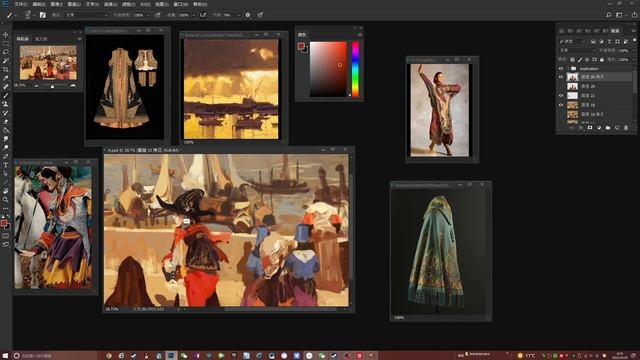Open brush flow dropdown in options bar
The height and width of the screenshot is (360, 640).
(193, 15)
